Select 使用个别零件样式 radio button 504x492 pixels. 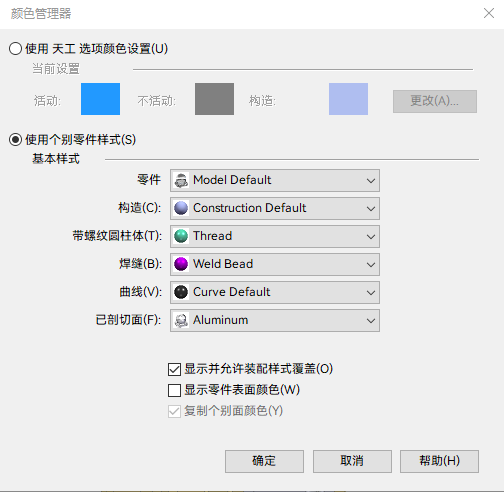[15, 140]
